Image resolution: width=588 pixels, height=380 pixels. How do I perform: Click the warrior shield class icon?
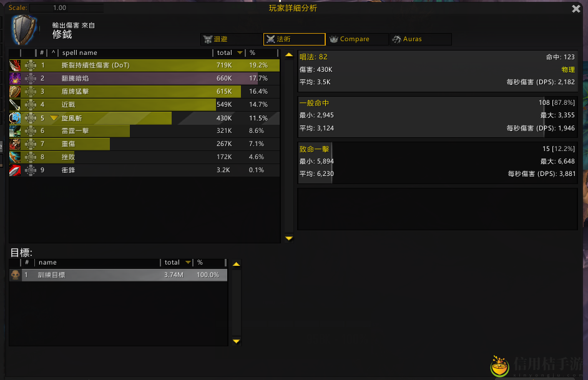[x=24, y=29]
